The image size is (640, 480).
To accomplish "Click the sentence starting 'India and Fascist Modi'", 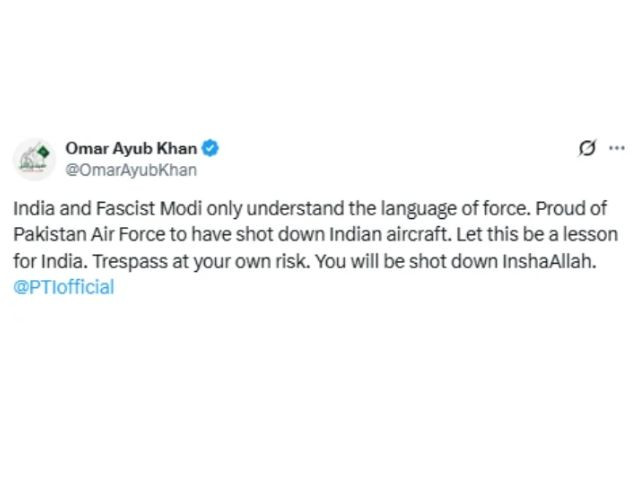I will coord(272,209).
